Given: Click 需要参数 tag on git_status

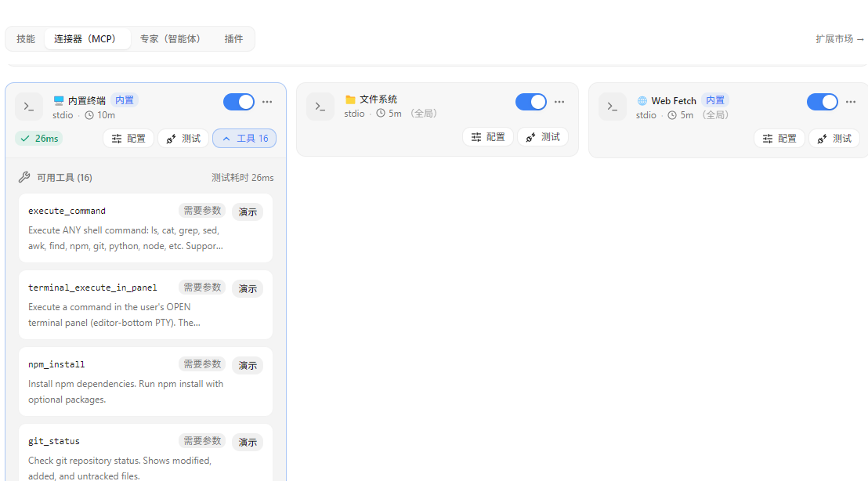Looking at the screenshot, I should pyautogui.click(x=202, y=440).
